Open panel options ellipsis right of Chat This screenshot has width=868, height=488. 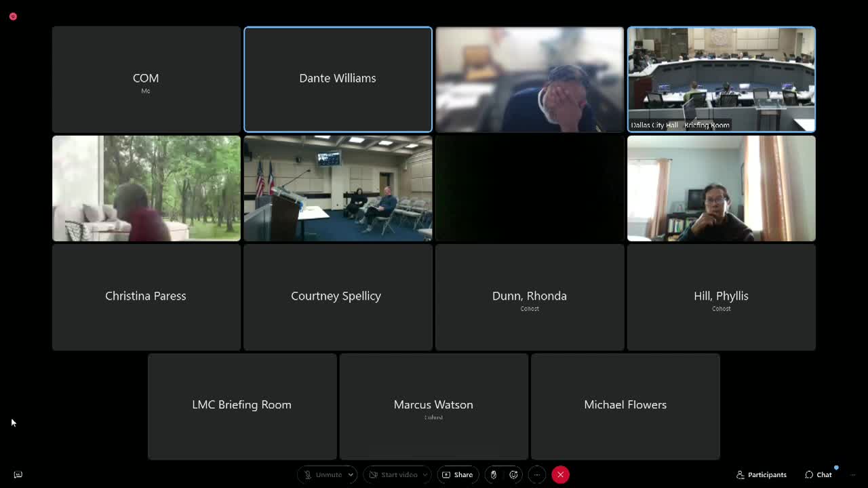coord(853,474)
